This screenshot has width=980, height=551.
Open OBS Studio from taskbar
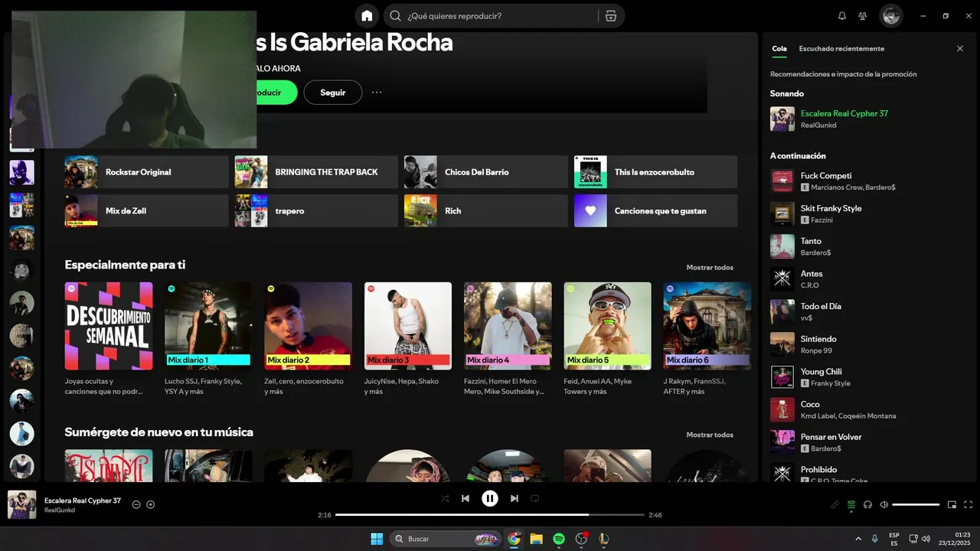click(x=581, y=539)
